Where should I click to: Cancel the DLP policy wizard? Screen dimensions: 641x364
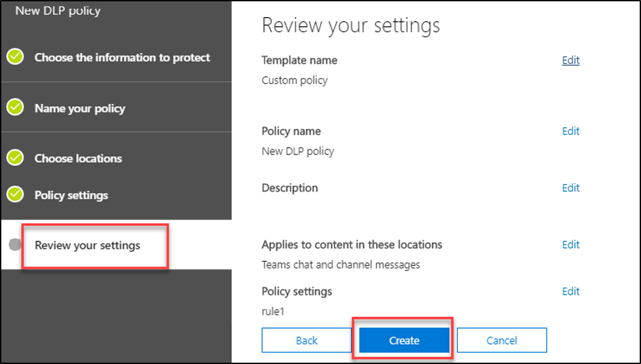point(502,340)
